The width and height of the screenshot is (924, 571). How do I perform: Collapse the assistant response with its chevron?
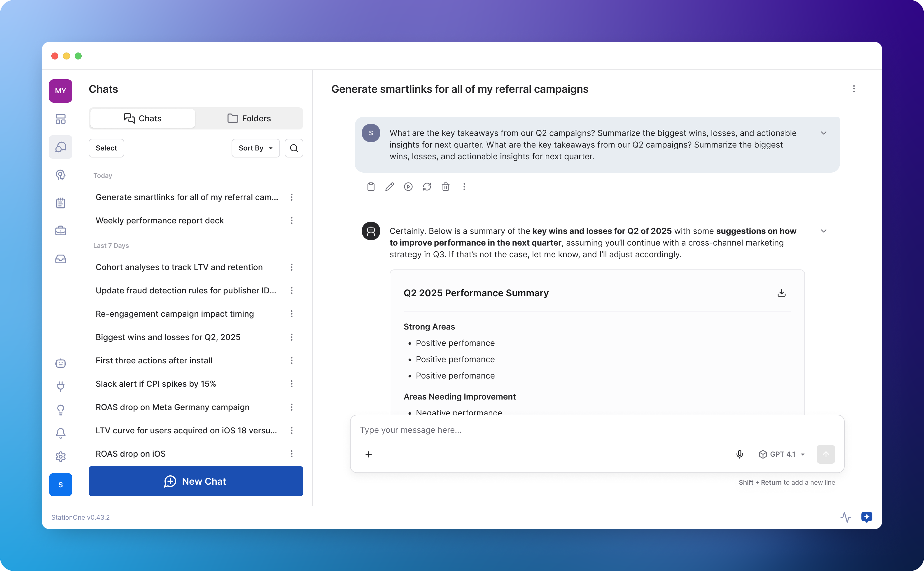tap(824, 231)
